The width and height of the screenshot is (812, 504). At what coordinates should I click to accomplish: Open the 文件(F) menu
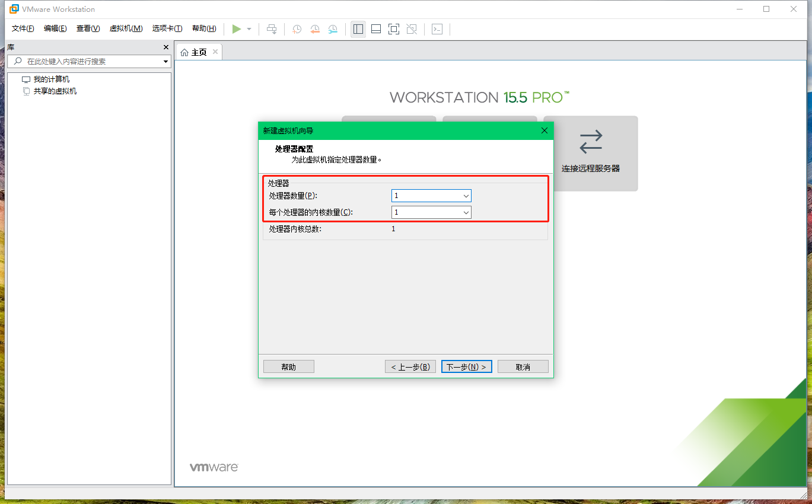tap(23, 28)
